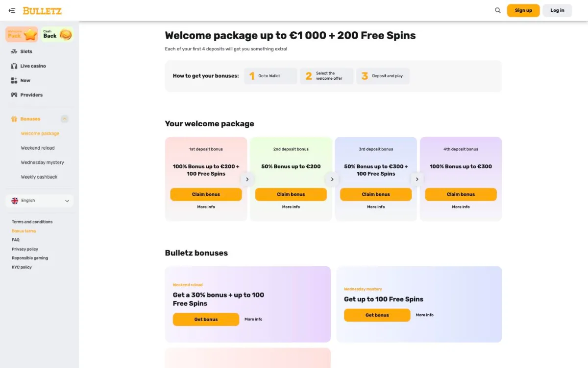Open Terms and conditions link
The height and width of the screenshot is (368, 588).
coord(32,222)
